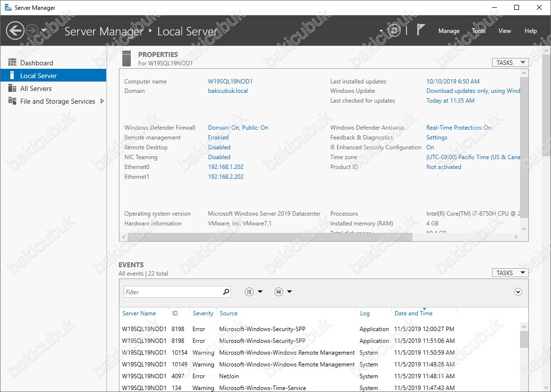
Task: Click Remote Desktop Disabled link
Action: 219,147
